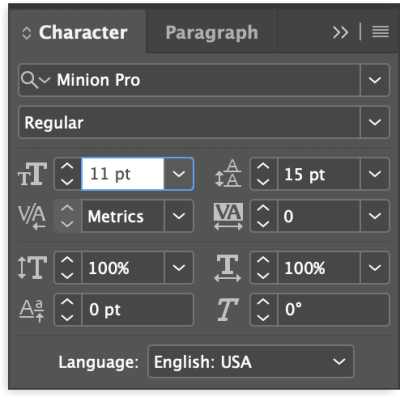
Task: Click the vertical scale icon
Action: click(32, 268)
